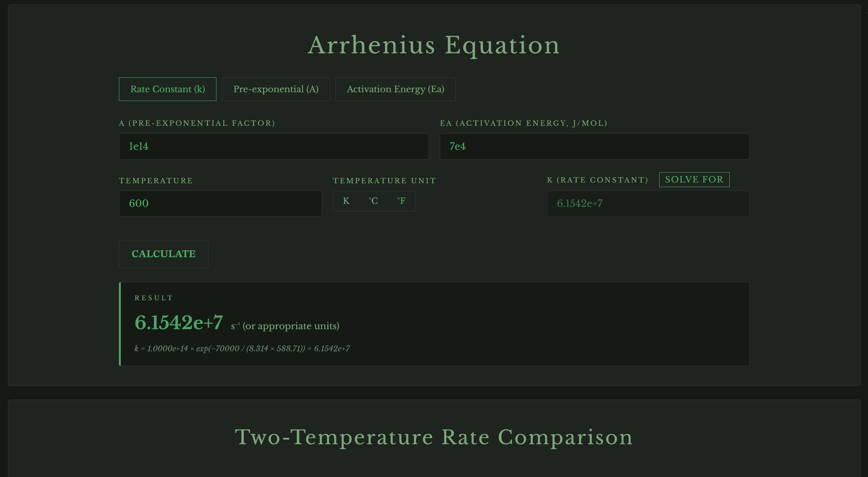This screenshot has height=477, width=868.
Task: Click the RESULT label
Action: (154, 298)
